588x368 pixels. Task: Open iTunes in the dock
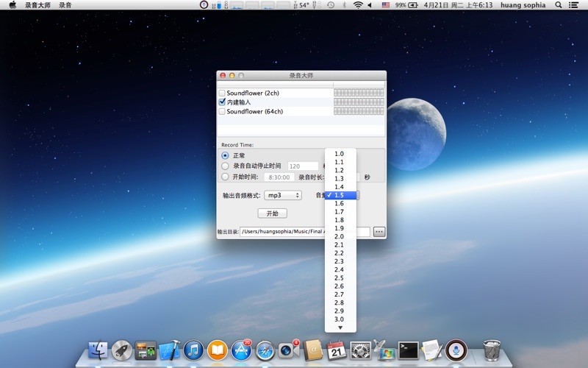click(193, 350)
